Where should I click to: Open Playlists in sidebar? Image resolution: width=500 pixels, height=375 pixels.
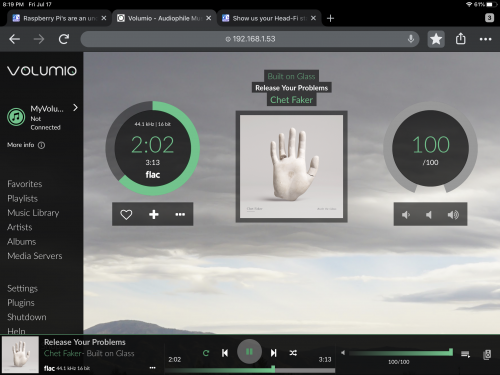click(22, 199)
